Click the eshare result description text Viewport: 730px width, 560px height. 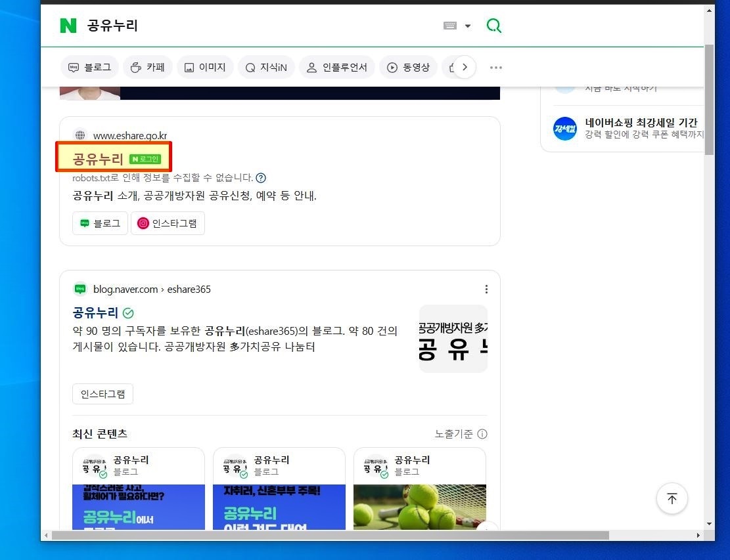click(x=194, y=196)
